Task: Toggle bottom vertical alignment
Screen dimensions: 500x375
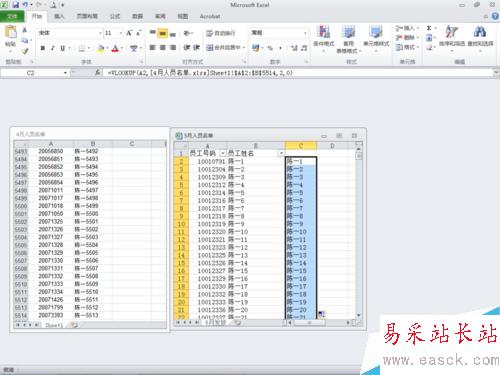Action: click(x=173, y=33)
